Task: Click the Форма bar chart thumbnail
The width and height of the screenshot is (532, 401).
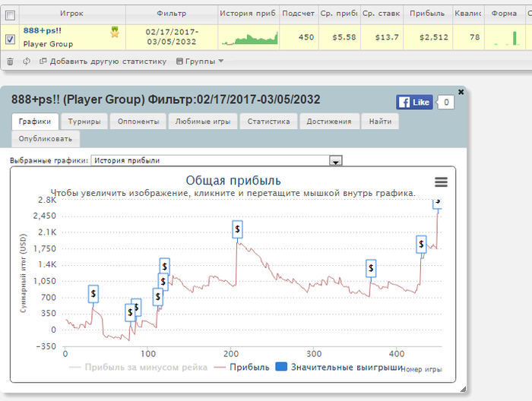Action: (x=507, y=38)
